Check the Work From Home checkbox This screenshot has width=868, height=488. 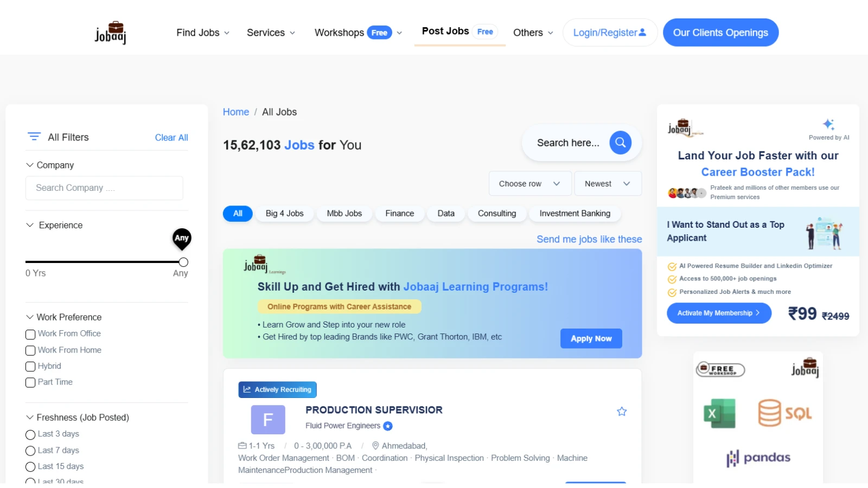pyautogui.click(x=30, y=350)
